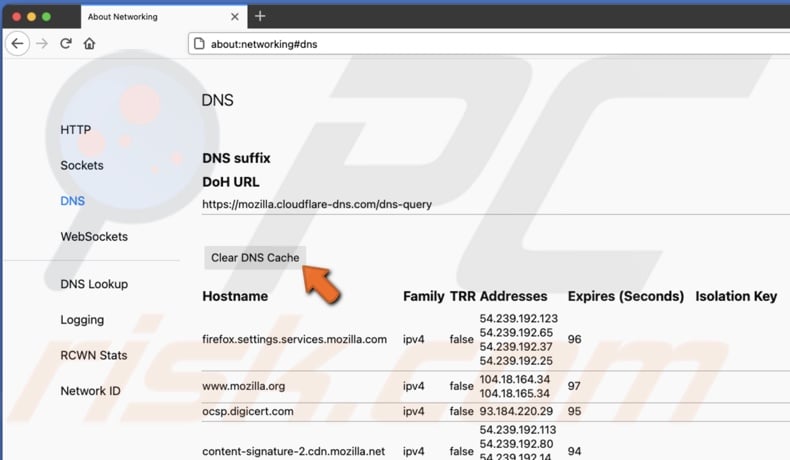Click the Addresses column header
Image resolution: width=790 pixels, height=460 pixels.
click(x=513, y=296)
